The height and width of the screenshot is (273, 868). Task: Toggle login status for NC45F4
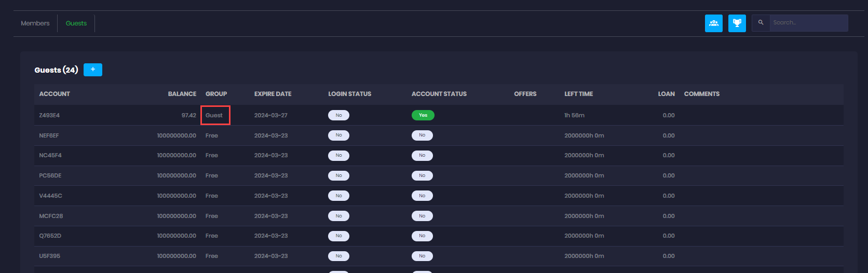click(x=338, y=156)
